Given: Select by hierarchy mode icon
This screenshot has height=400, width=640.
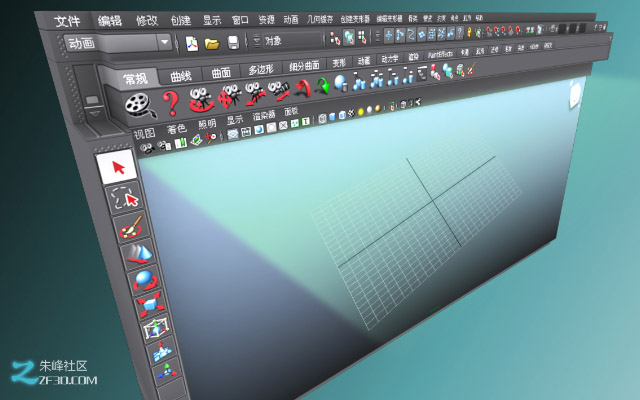Looking at the screenshot, I should point(335,38).
